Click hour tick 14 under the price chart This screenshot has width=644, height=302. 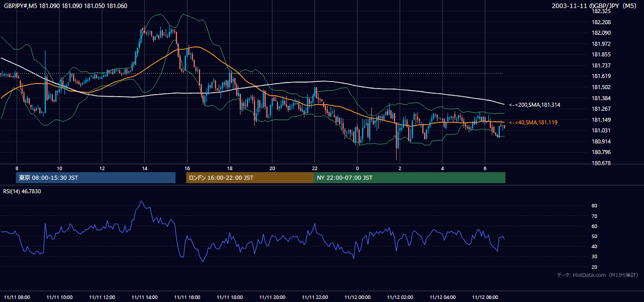145,168
